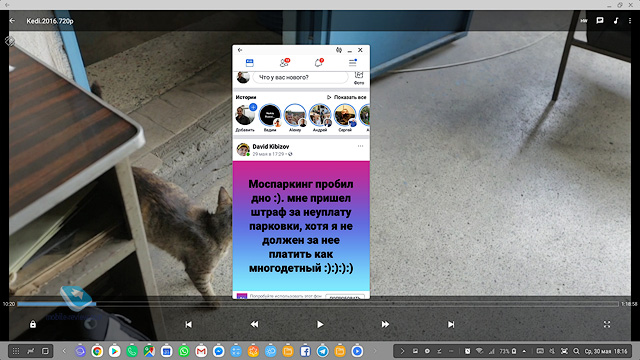Open the subtitles icon in player header

600,20
